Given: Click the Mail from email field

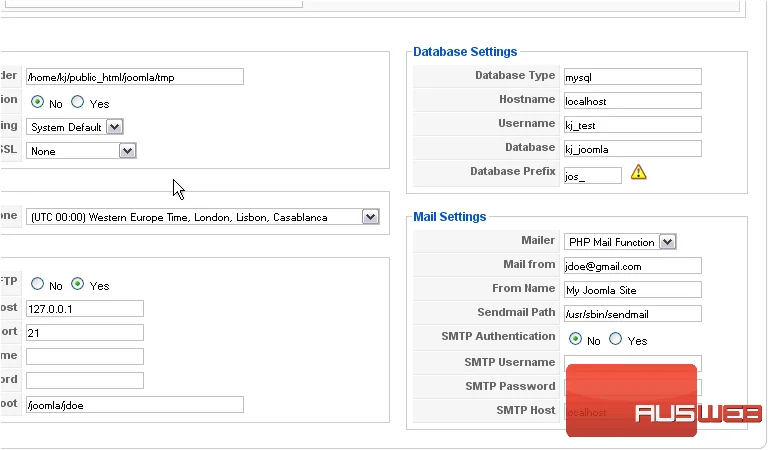Looking at the screenshot, I should click(x=632, y=266).
